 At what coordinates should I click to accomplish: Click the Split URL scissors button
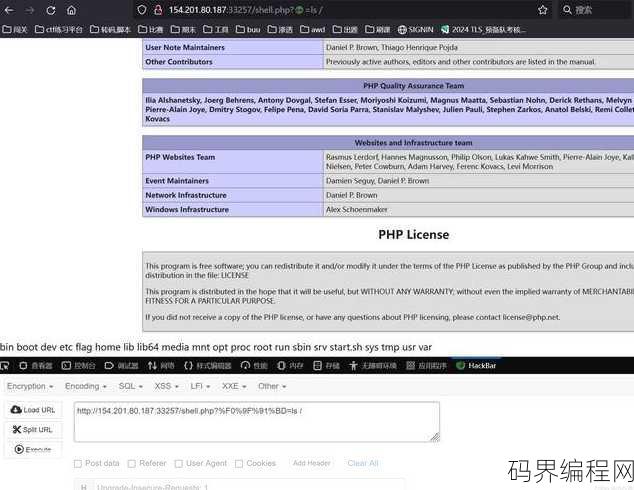point(33,430)
